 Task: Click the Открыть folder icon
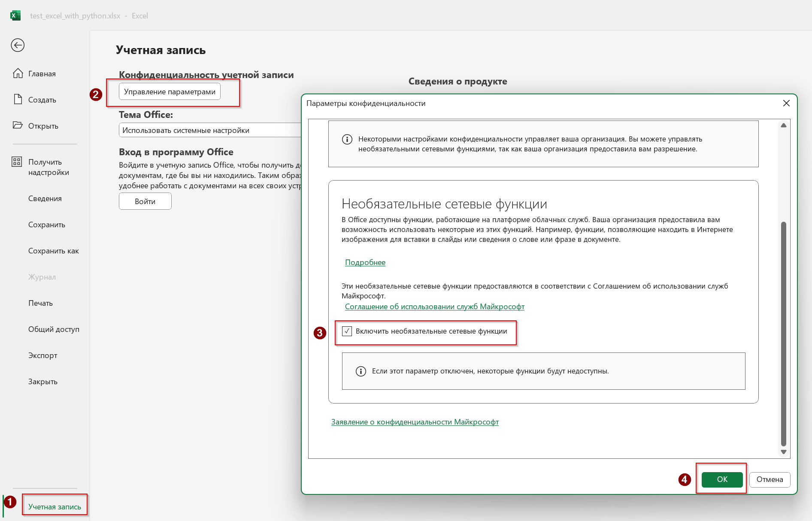(18, 125)
